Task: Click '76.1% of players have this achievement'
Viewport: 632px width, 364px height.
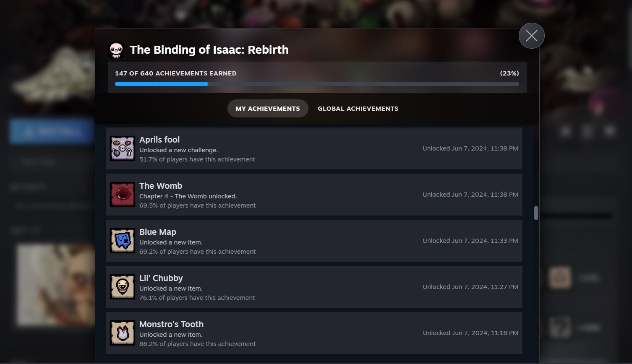Action: coord(197,298)
